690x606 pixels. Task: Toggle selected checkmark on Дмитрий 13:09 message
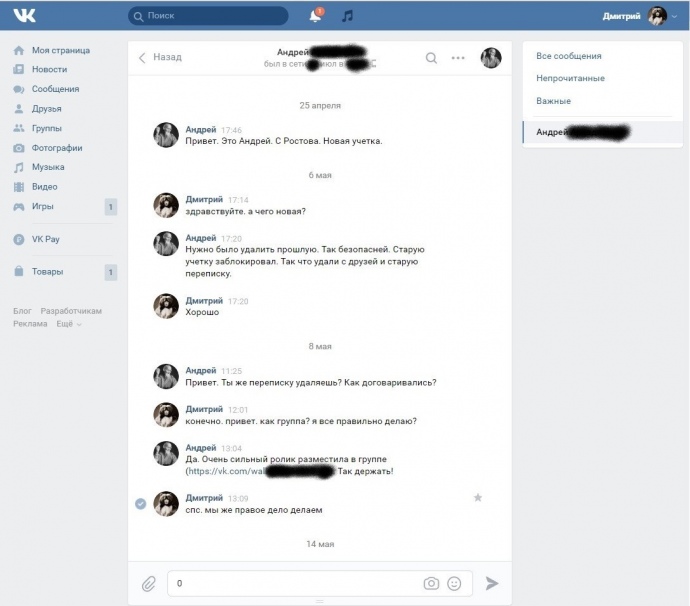click(140, 503)
